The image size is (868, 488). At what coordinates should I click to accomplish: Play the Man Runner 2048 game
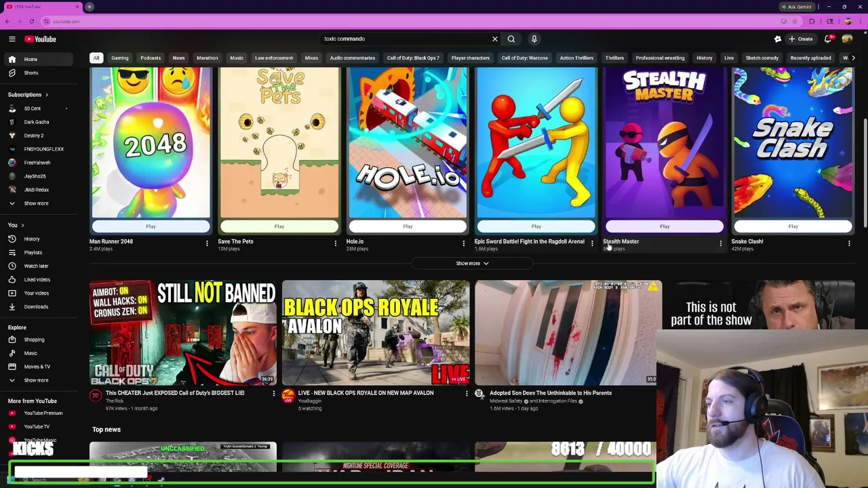(151, 226)
